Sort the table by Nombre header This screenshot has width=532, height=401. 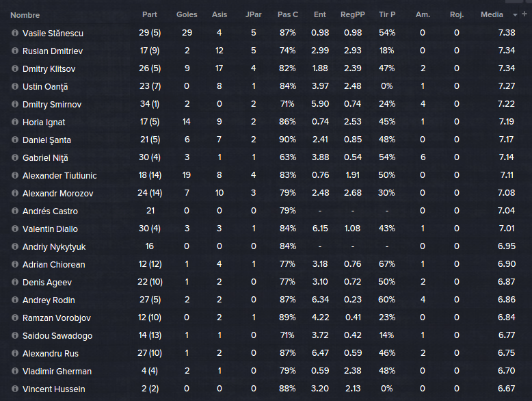pos(25,15)
